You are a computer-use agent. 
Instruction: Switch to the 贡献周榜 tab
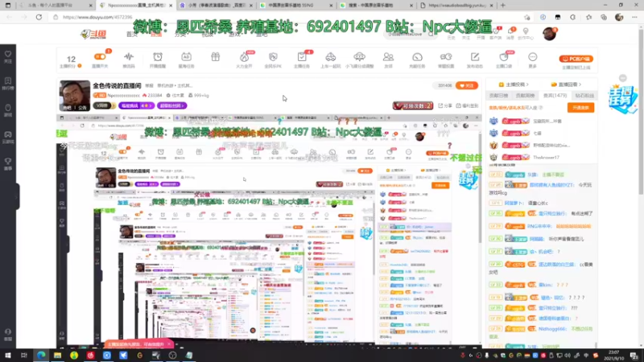click(525, 95)
